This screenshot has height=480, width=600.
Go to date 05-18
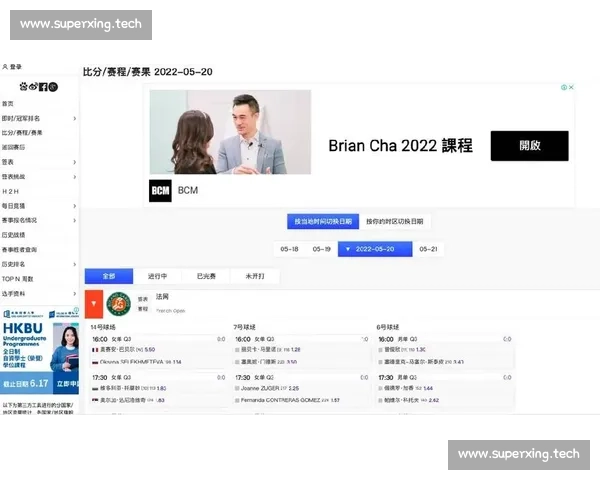(x=289, y=249)
